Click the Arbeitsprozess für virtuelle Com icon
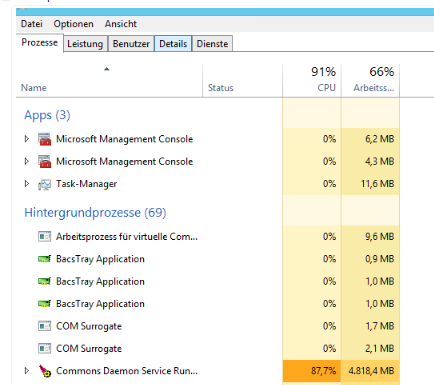The image size is (434, 385). coord(44,237)
